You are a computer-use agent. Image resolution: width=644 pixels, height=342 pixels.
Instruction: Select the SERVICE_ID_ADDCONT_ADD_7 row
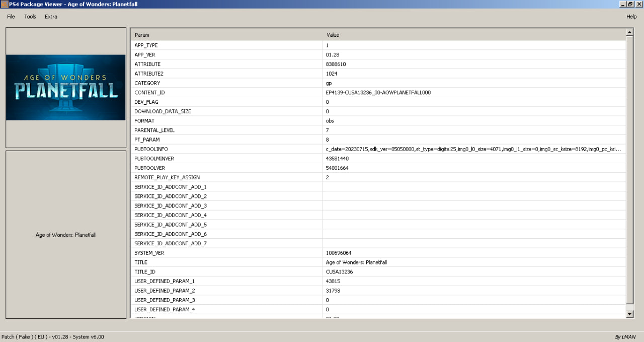click(x=378, y=244)
